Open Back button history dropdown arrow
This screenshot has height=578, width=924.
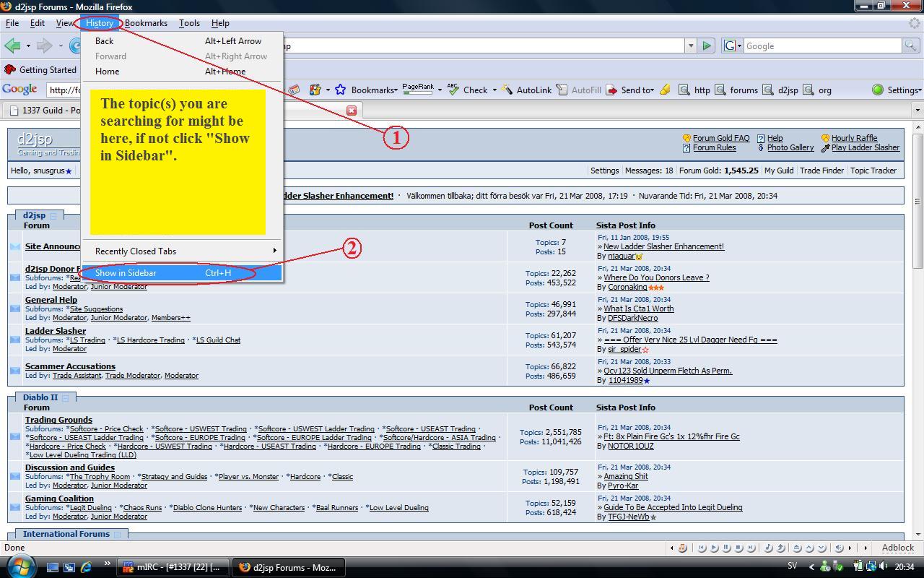point(28,46)
